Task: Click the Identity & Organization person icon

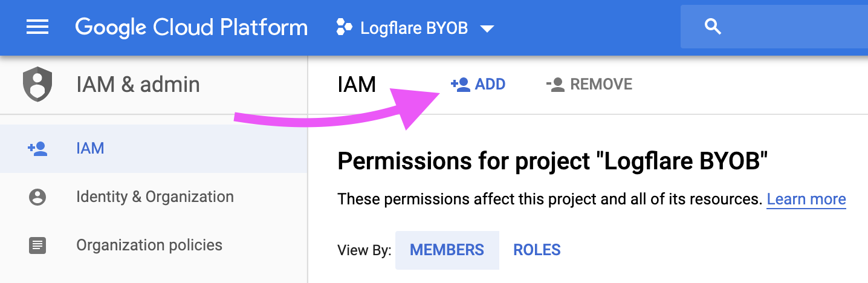Action: [x=37, y=197]
